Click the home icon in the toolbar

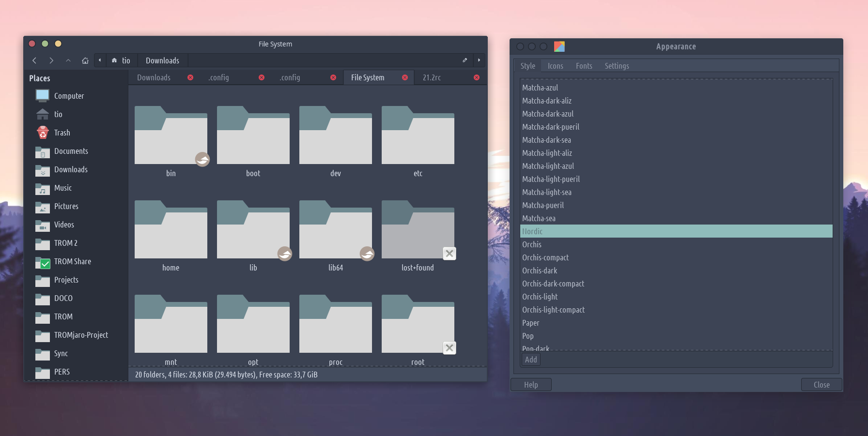[85, 60]
